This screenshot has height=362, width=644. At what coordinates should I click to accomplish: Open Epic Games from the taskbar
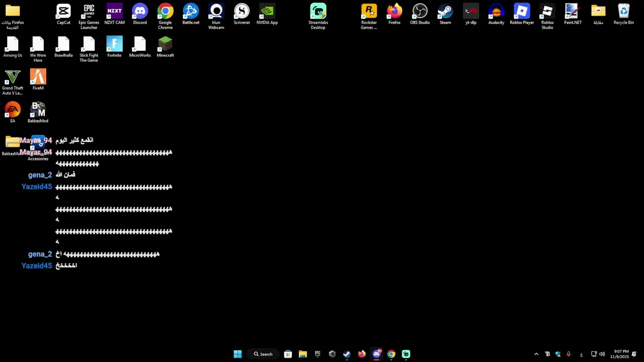pyautogui.click(x=317, y=354)
